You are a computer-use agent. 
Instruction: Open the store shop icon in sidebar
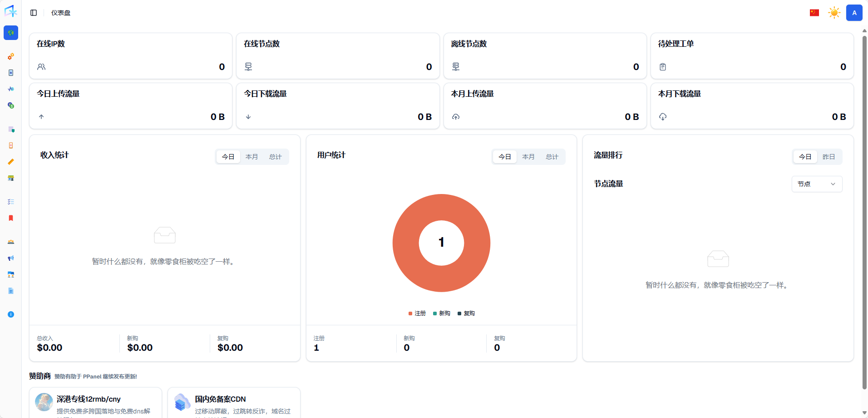coord(11,178)
